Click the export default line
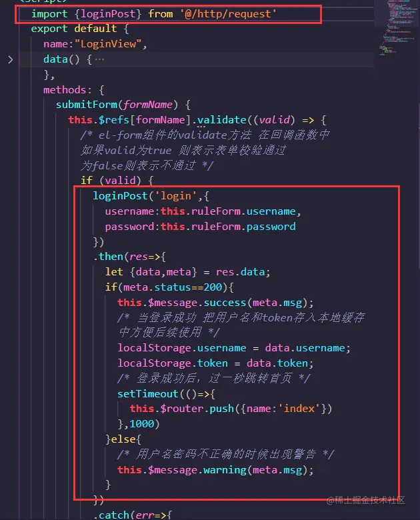 [80, 29]
